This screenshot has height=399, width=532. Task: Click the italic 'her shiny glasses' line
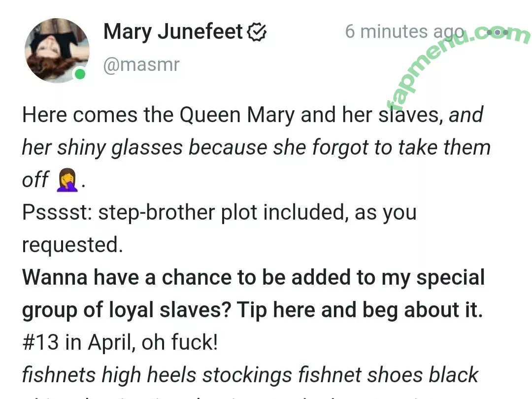click(x=256, y=148)
